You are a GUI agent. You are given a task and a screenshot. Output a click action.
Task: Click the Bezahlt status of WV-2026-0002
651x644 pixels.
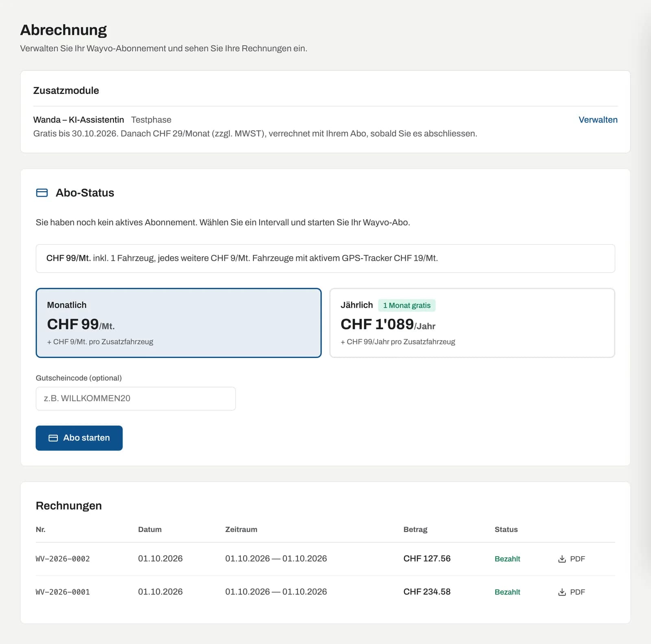pos(507,559)
